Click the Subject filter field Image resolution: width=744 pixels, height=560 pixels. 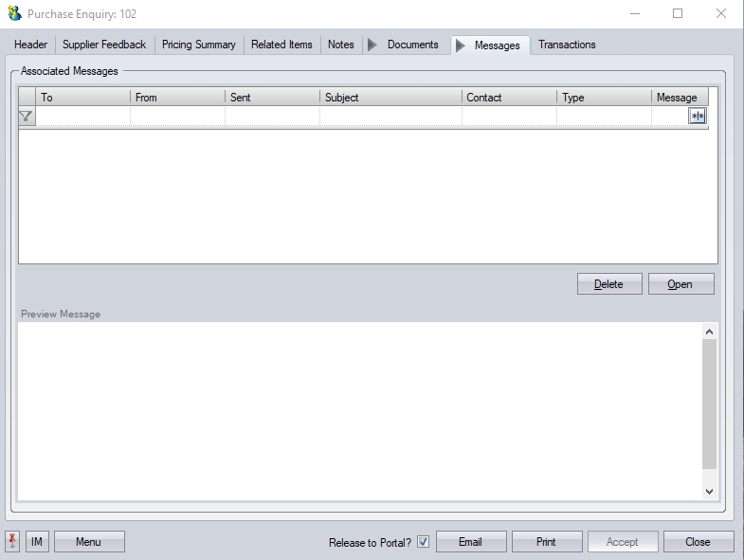point(391,117)
